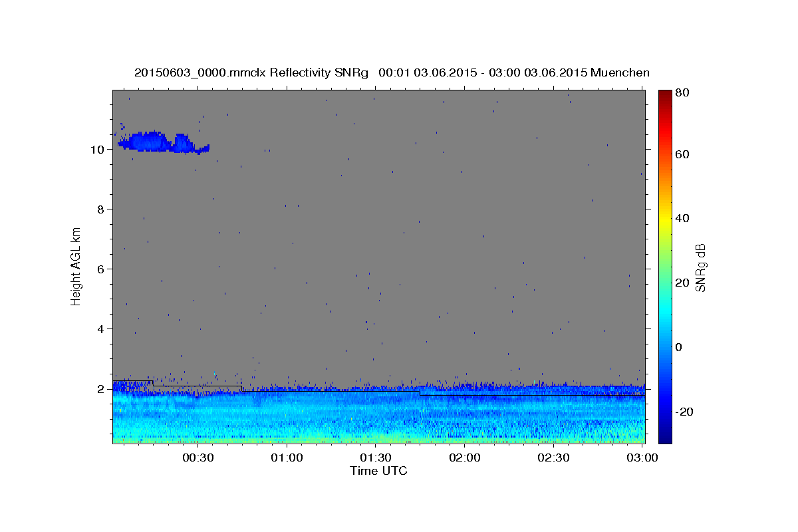
Task: Click the 'SNRg dB' colorbar label
Action: click(x=700, y=268)
